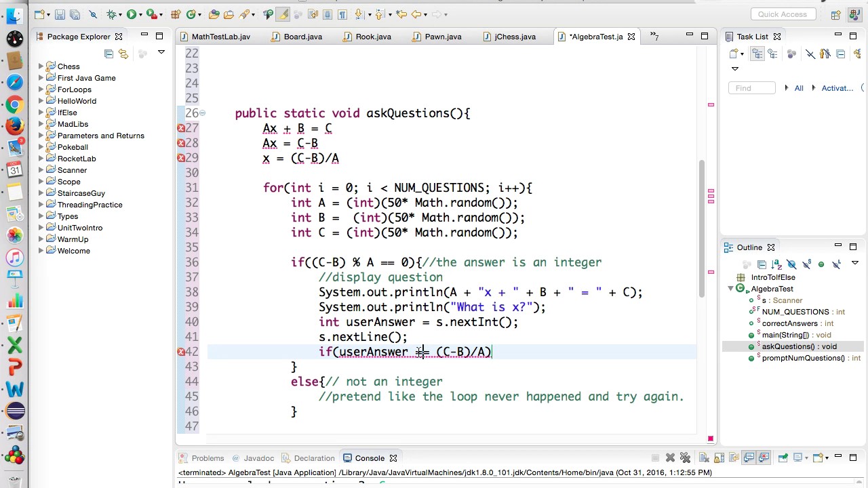Click the Back navigation arrow
Viewport: 868px width, 488px height.
pos(416,14)
